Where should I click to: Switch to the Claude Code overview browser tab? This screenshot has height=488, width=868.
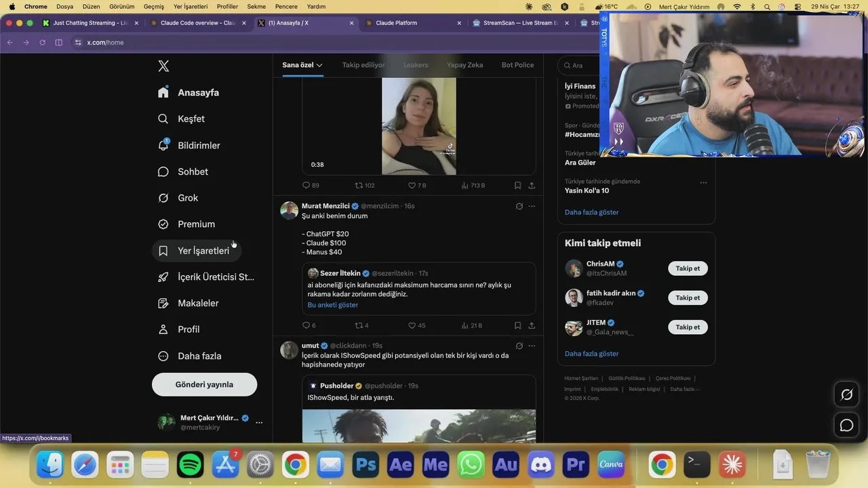pos(197,22)
